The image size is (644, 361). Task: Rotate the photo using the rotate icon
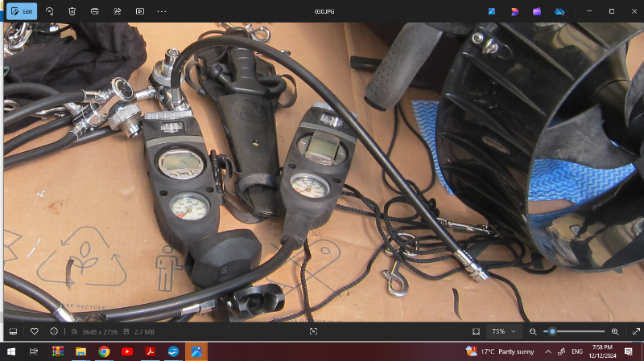(x=50, y=11)
